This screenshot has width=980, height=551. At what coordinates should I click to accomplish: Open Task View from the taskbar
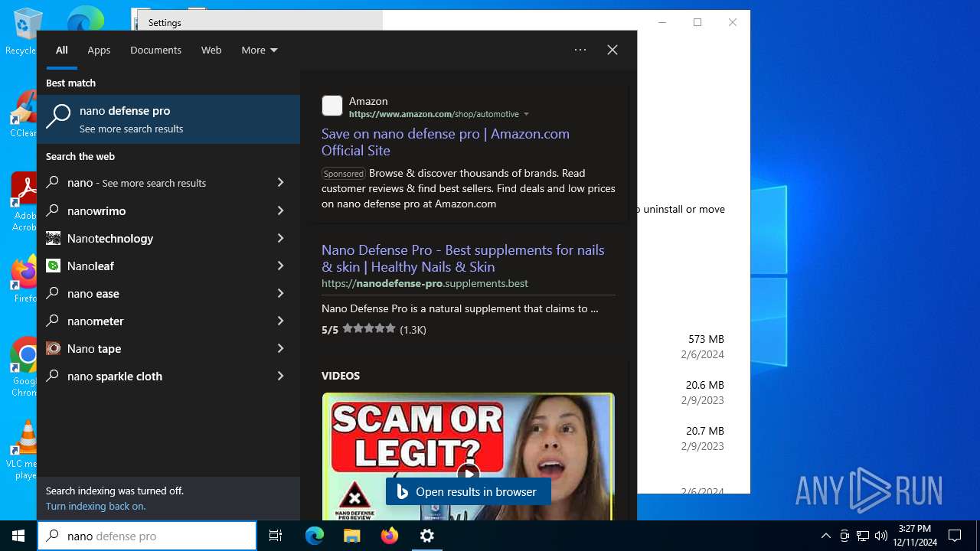(x=276, y=536)
